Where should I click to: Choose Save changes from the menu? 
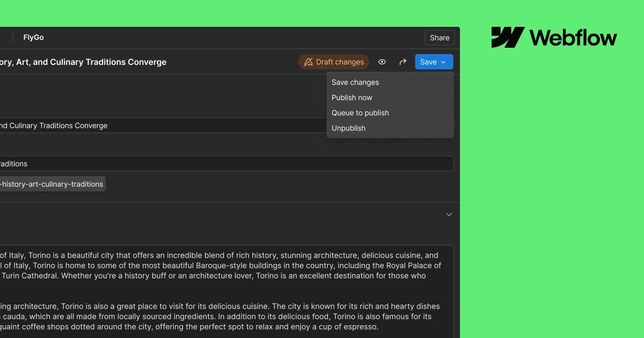pyautogui.click(x=355, y=82)
